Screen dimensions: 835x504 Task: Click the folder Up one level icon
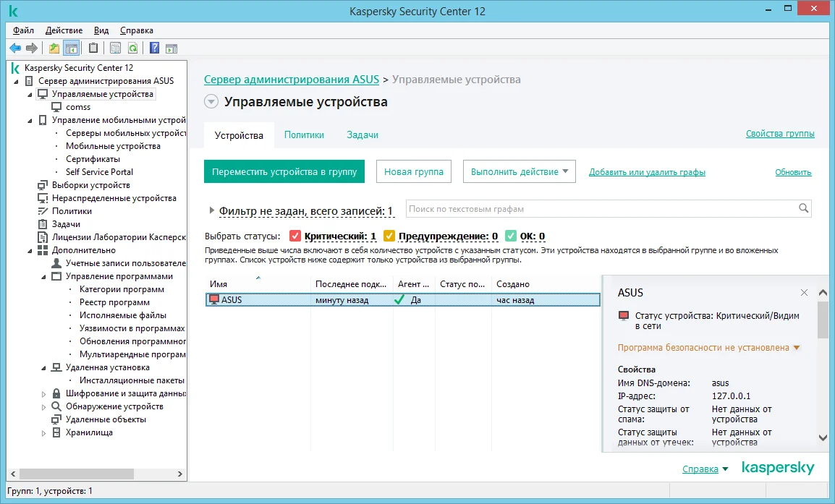pyautogui.click(x=54, y=48)
